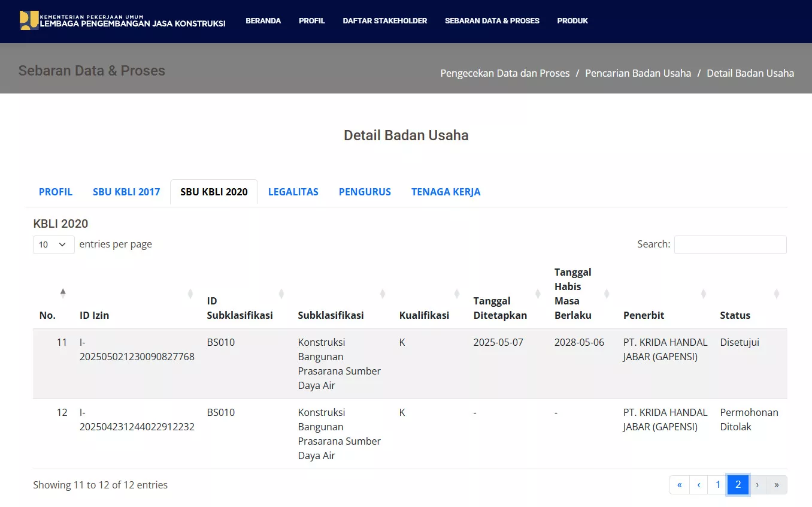Click the KBLI 2020 section heading
This screenshot has width=812, height=507.
60,224
